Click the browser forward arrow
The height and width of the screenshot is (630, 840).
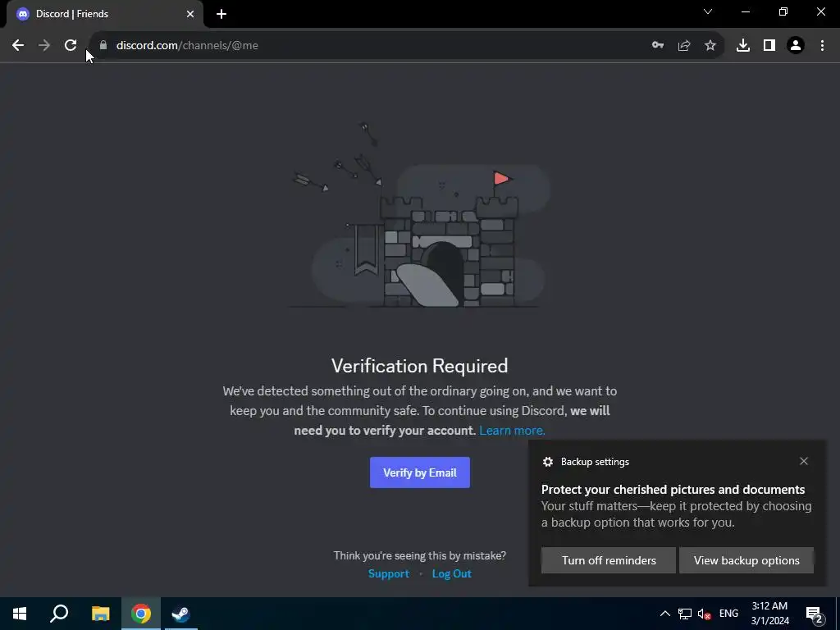(44, 46)
